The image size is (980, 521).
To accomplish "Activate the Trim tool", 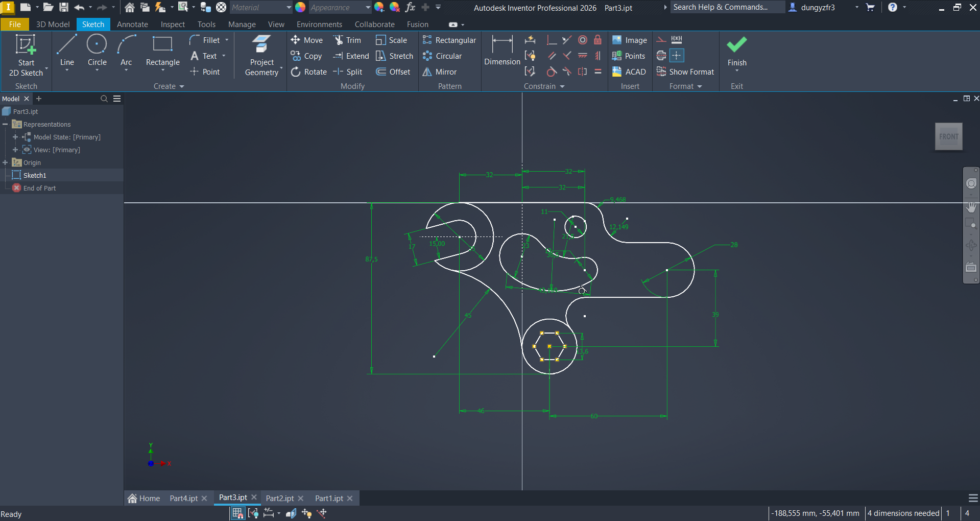I will click(347, 40).
